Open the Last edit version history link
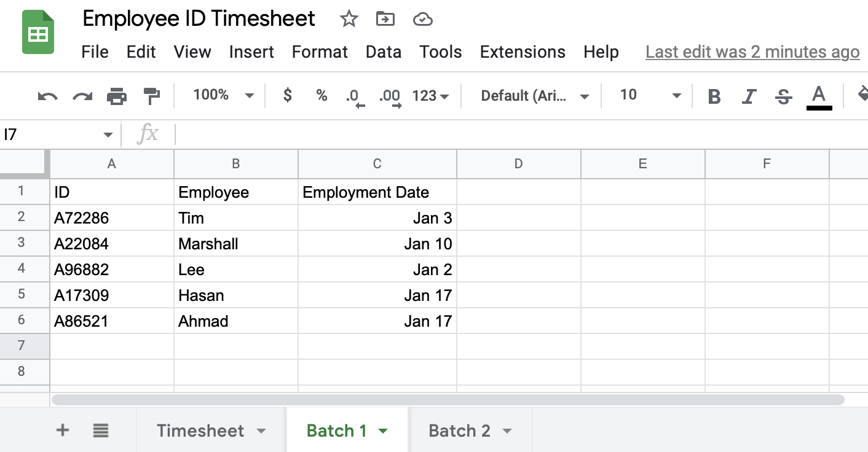Screen dimensions: 868x452 point(752,52)
